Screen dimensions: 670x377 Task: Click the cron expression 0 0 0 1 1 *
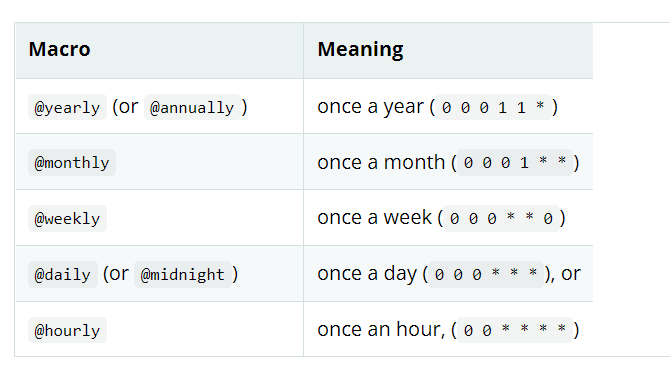[x=493, y=107]
